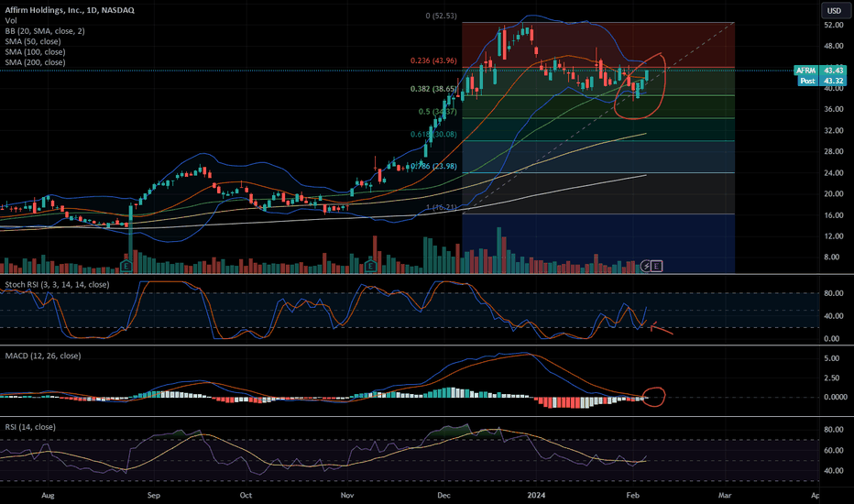Click the 24.00 price axis label
The image size is (854, 504).
[x=834, y=172]
